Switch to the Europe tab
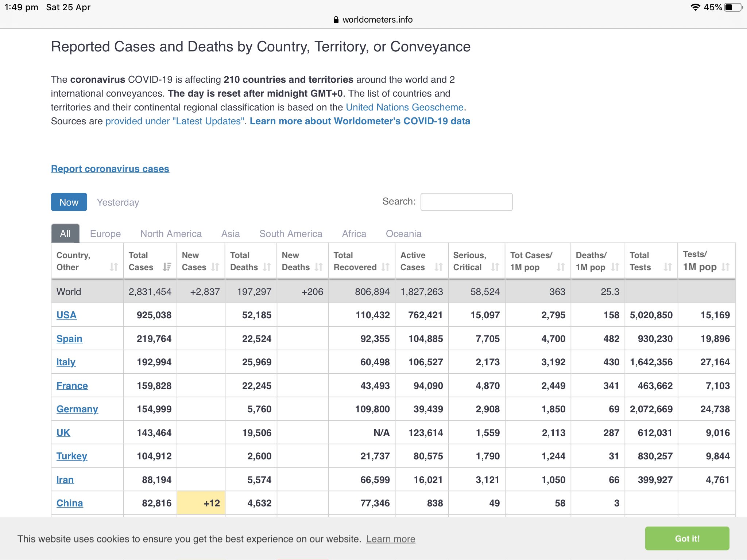747x560 pixels. pyautogui.click(x=105, y=234)
